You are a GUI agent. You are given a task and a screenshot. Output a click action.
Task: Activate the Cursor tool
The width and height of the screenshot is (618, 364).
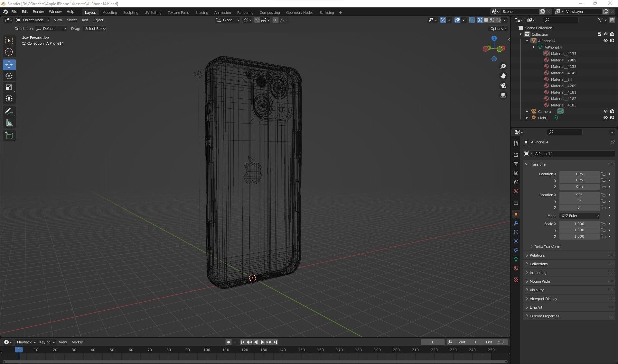(x=9, y=52)
